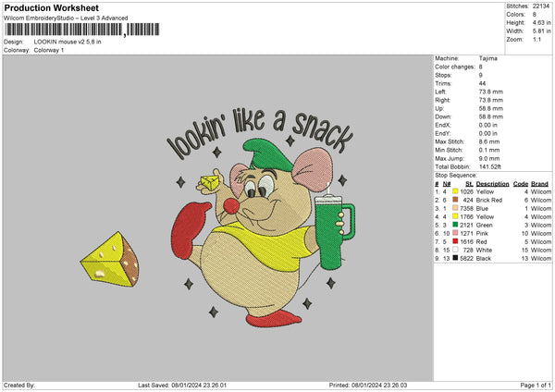Click the Up offset value '58.8 mm'
This screenshot has height=392, width=555.
tap(491, 108)
